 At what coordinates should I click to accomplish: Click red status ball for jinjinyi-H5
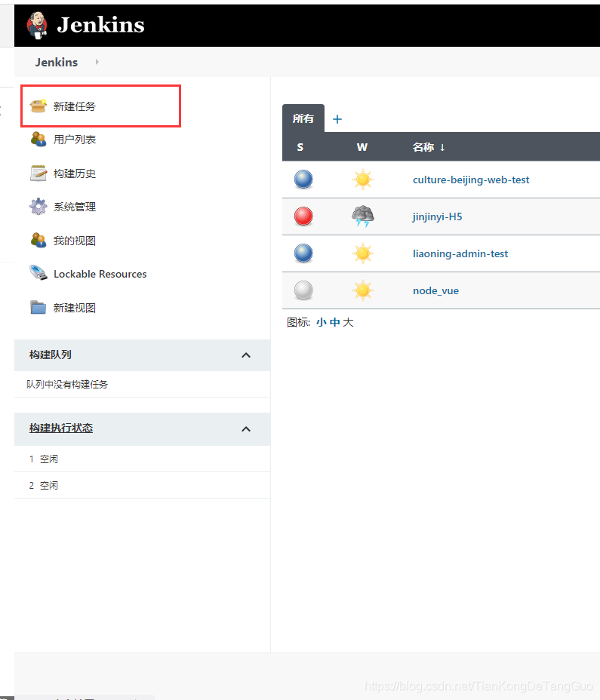[303, 216]
